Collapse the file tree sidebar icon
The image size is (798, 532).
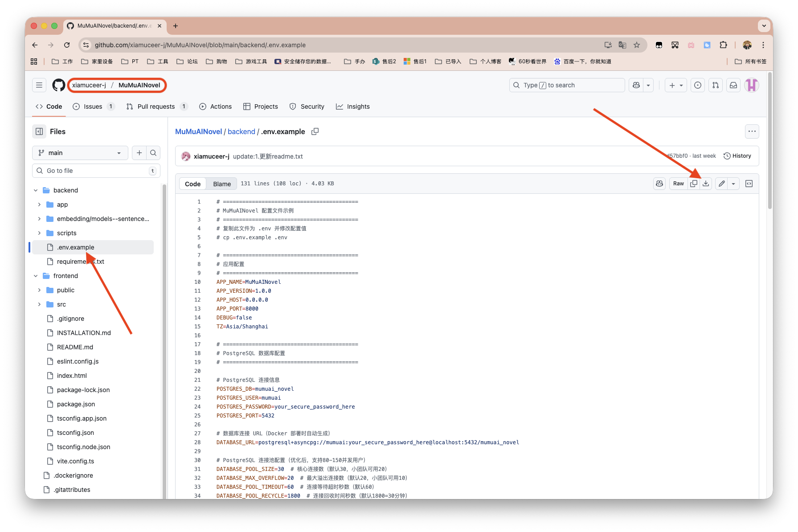tap(39, 131)
